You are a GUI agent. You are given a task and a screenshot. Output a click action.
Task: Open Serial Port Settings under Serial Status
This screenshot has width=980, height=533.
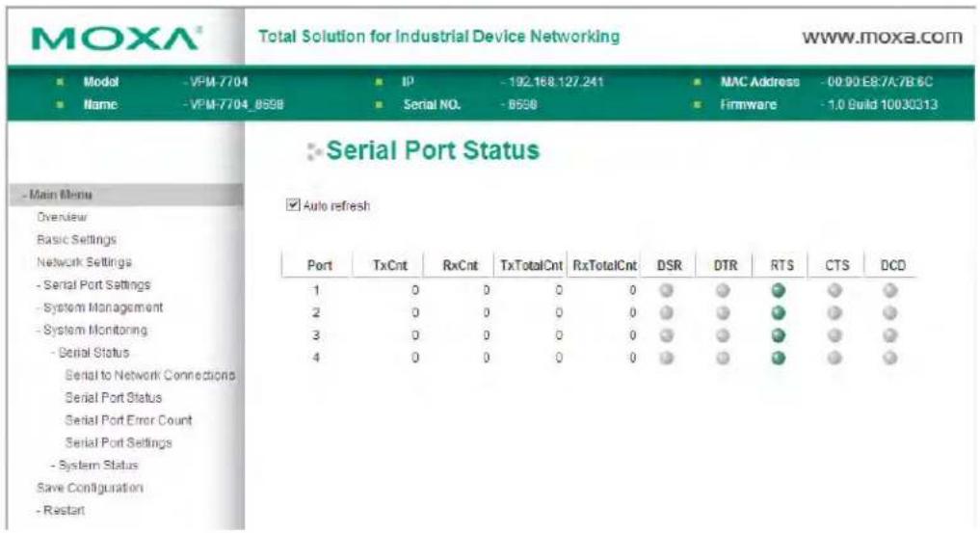tap(119, 442)
